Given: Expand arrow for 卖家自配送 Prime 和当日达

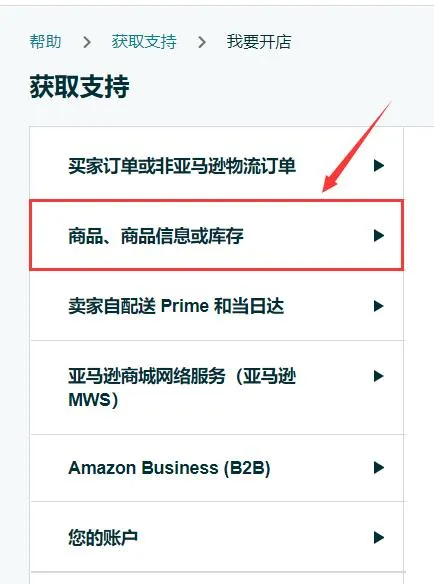Looking at the screenshot, I should pyautogui.click(x=378, y=306).
